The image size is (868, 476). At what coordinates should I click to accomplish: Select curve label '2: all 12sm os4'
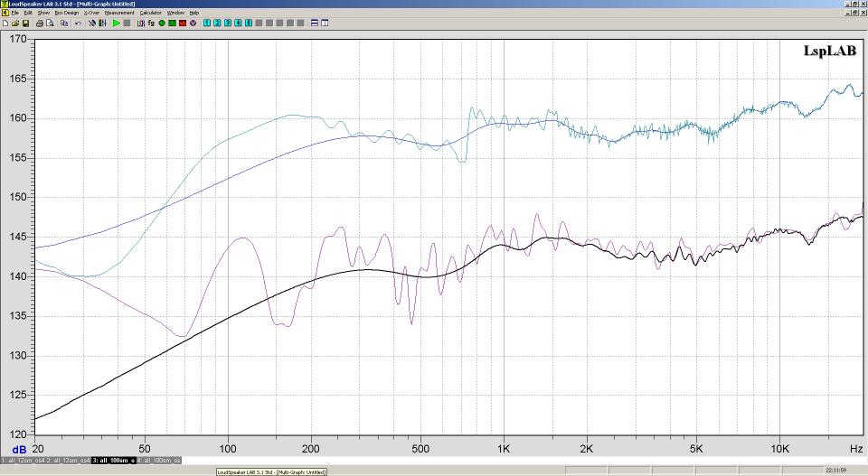(x=69, y=460)
